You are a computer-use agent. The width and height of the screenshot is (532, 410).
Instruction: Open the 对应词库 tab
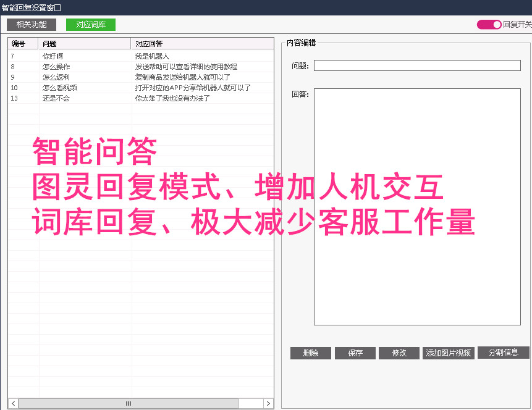(x=91, y=25)
